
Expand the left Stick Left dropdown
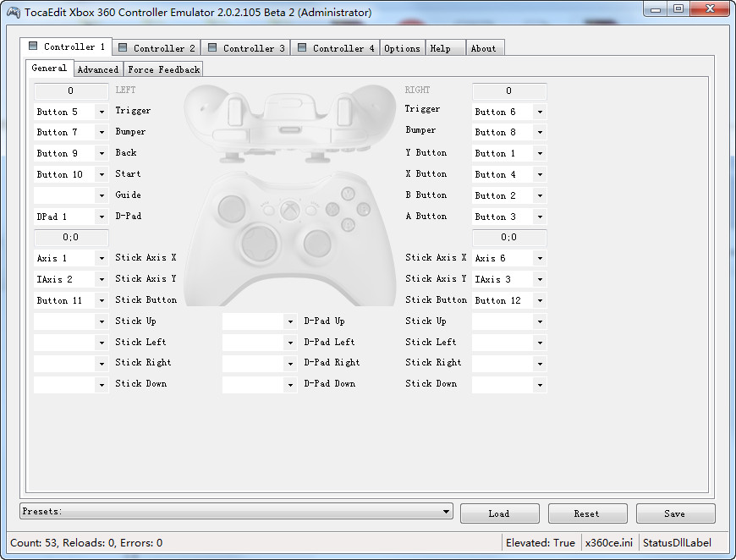coord(102,343)
